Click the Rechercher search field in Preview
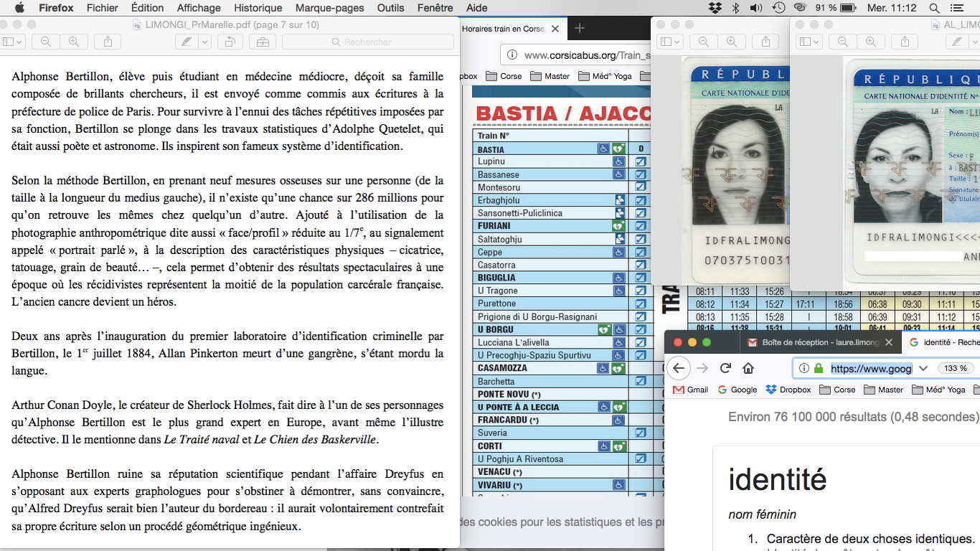The width and height of the screenshot is (980, 551). (367, 42)
